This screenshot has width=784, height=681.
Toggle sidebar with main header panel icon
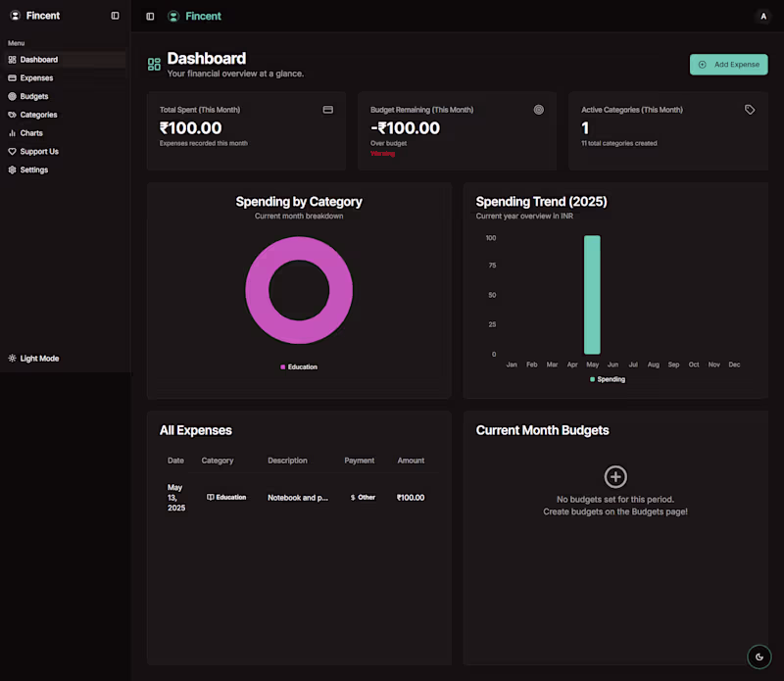click(150, 17)
